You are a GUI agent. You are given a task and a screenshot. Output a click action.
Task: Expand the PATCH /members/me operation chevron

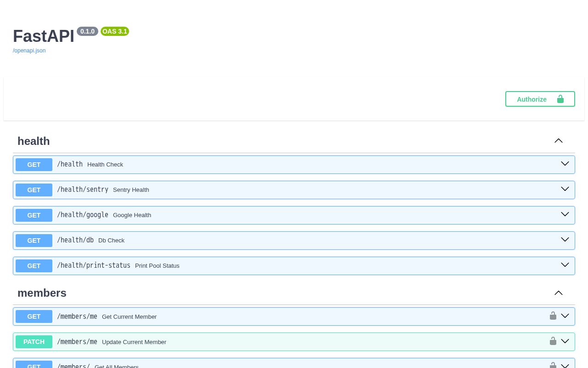565,341
